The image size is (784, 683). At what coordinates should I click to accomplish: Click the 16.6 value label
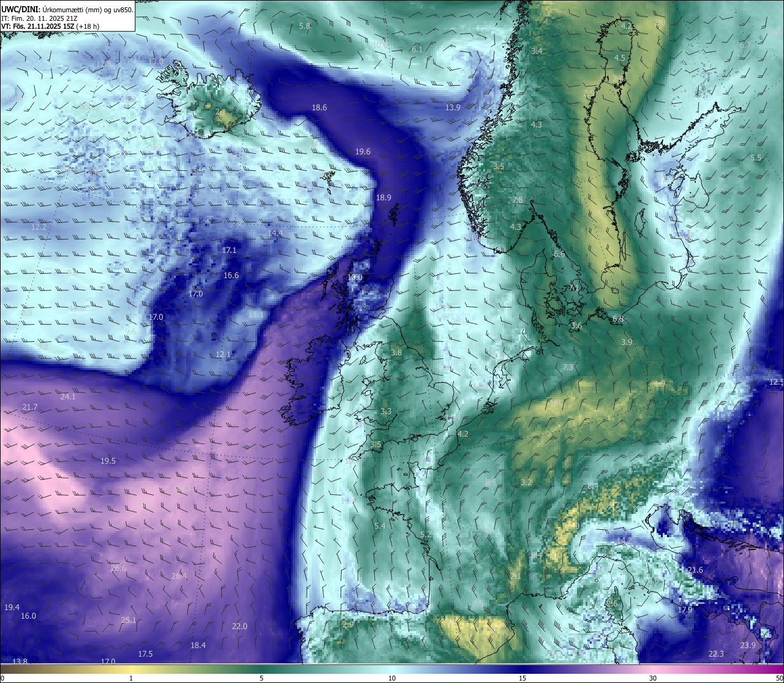231,275
